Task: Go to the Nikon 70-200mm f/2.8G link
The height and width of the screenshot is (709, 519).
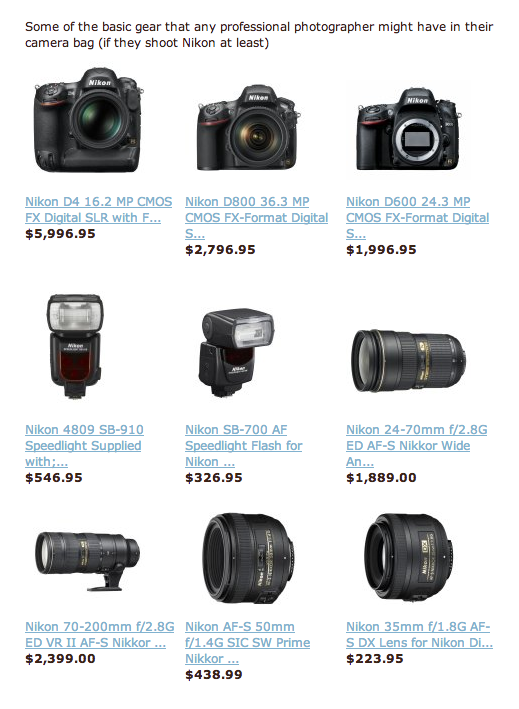Action: click(99, 635)
